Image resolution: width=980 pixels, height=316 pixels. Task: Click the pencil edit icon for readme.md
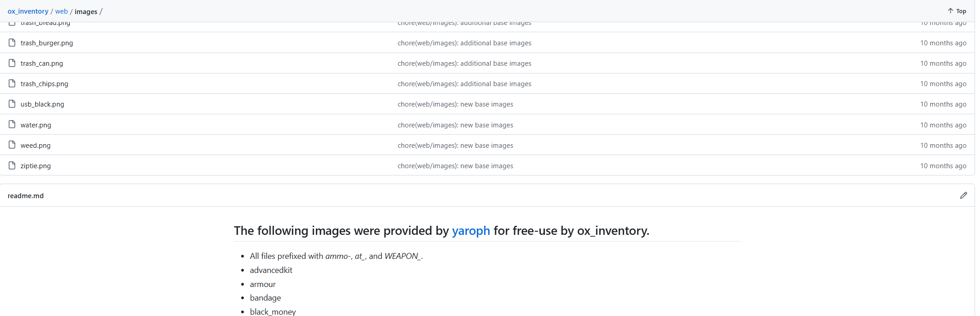click(963, 195)
